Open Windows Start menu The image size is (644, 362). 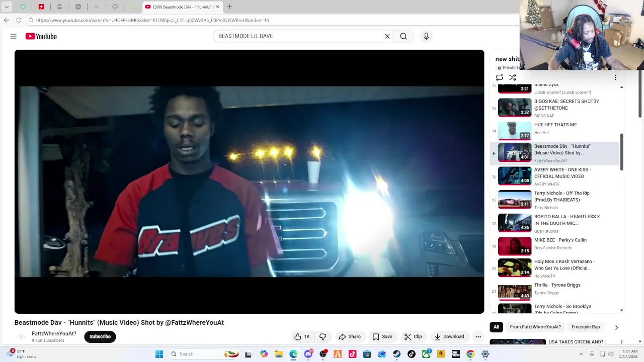click(x=159, y=354)
